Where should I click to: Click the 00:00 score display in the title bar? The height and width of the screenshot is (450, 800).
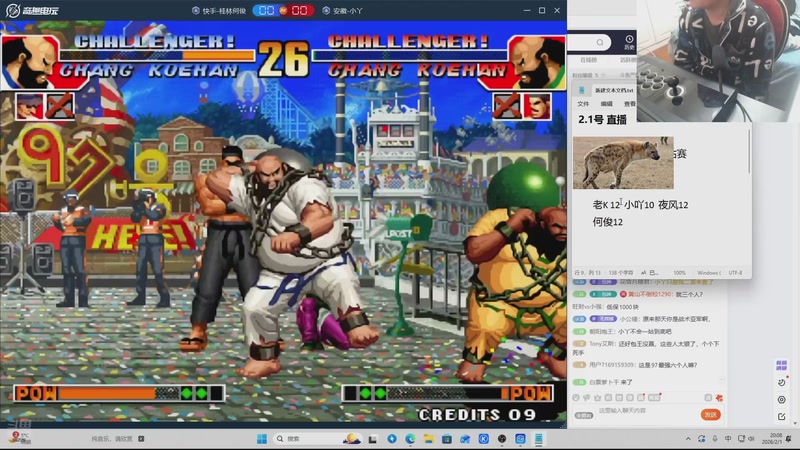(283, 10)
